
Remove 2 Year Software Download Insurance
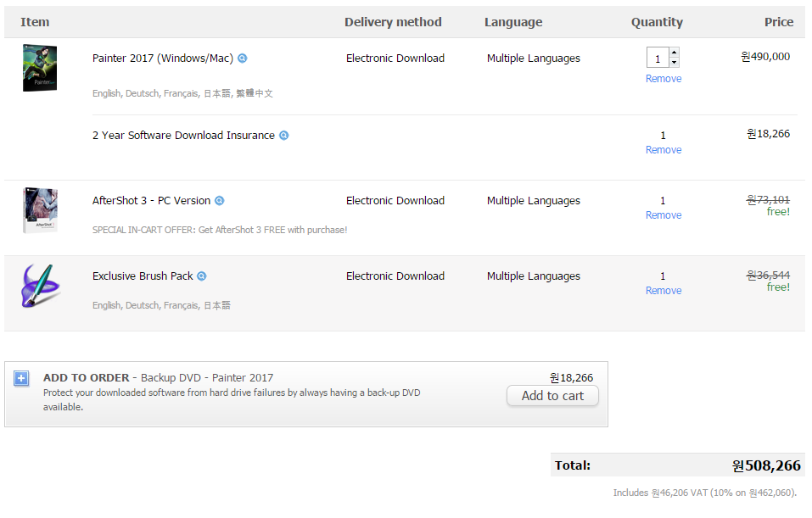click(x=664, y=150)
